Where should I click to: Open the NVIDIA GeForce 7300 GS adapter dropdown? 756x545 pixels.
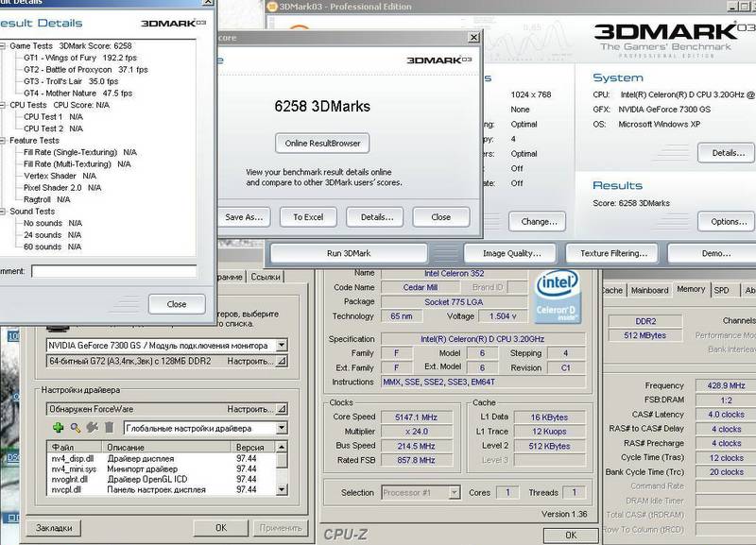click(282, 345)
